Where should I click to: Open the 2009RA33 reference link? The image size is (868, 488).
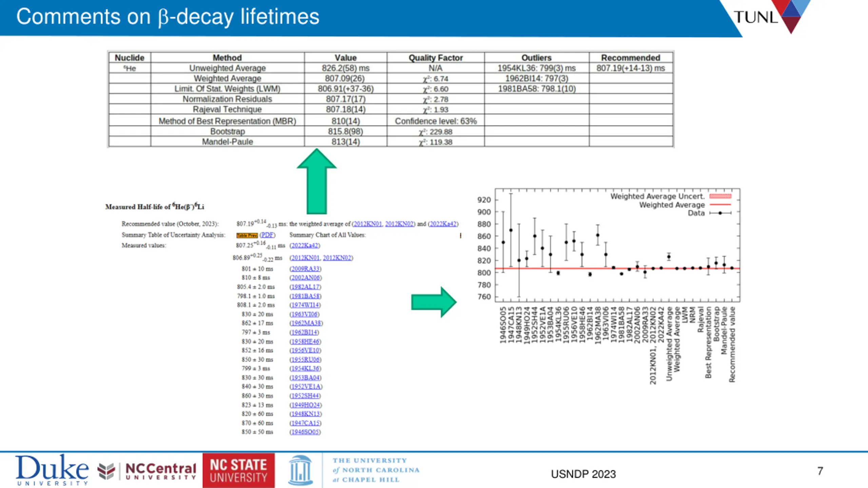click(x=305, y=269)
